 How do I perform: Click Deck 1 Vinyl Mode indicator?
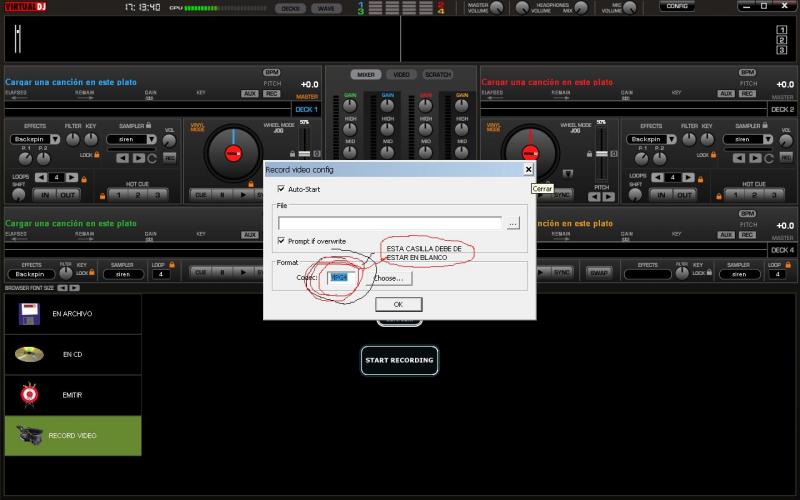(197, 127)
